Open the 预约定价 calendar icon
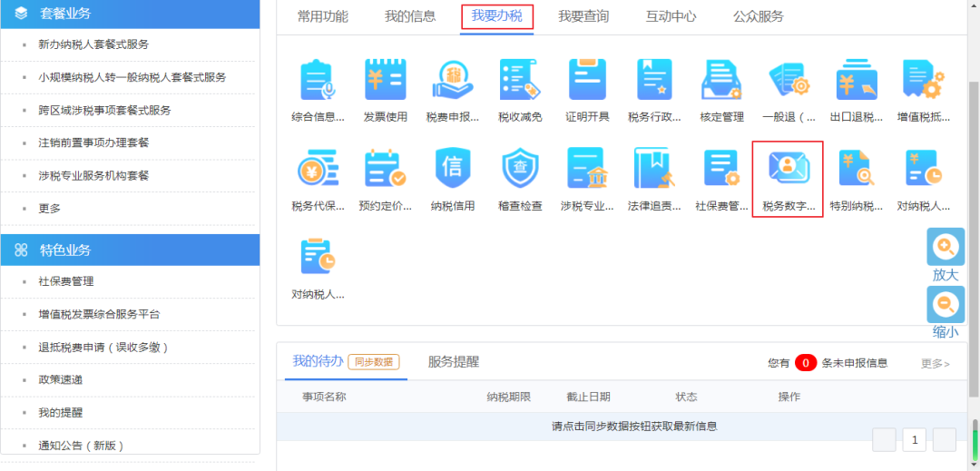 [386, 169]
